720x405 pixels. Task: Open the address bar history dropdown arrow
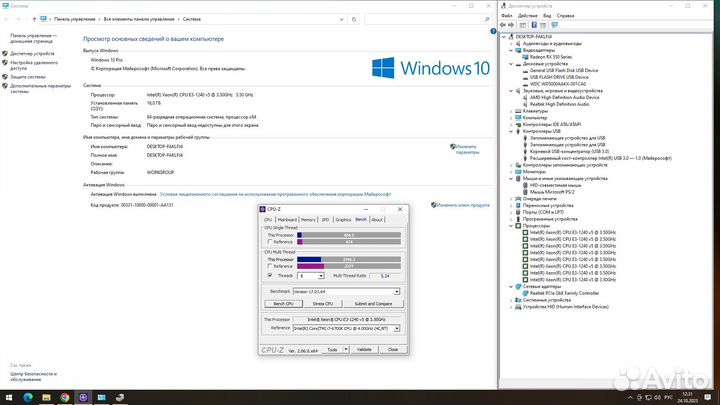[x=341, y=19]
